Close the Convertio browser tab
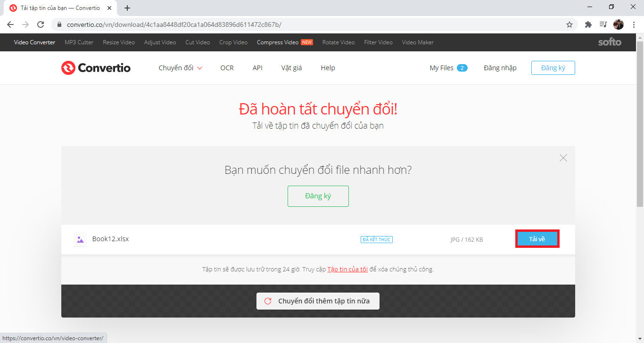 110,8
